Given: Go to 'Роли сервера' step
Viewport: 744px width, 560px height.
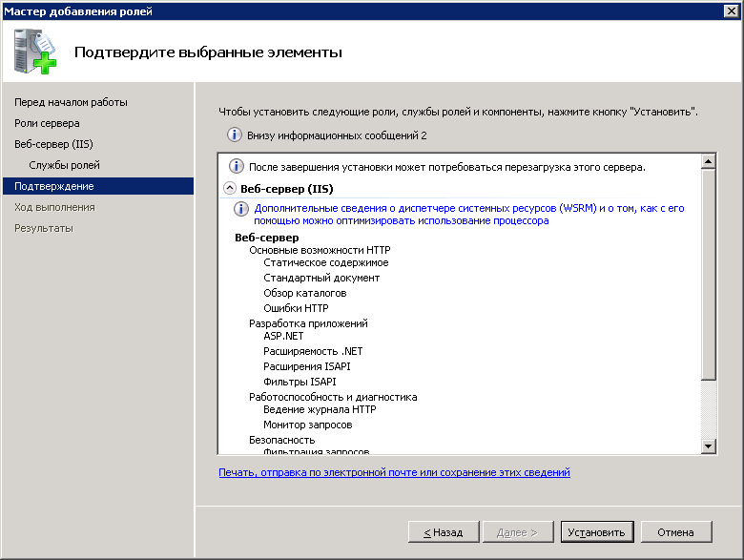Looking at the screenshot, I should [x=47, y=123].
